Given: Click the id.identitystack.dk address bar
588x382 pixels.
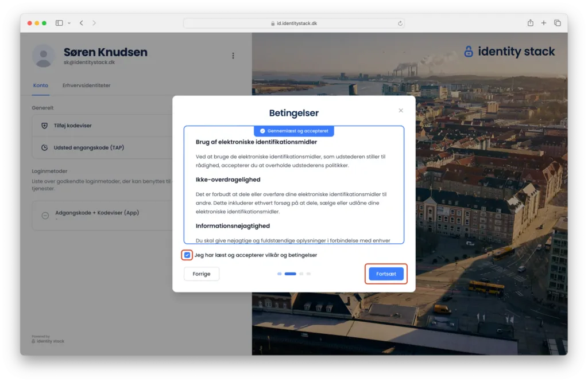Looking at the screenshot, I should [x=293, y=23].
